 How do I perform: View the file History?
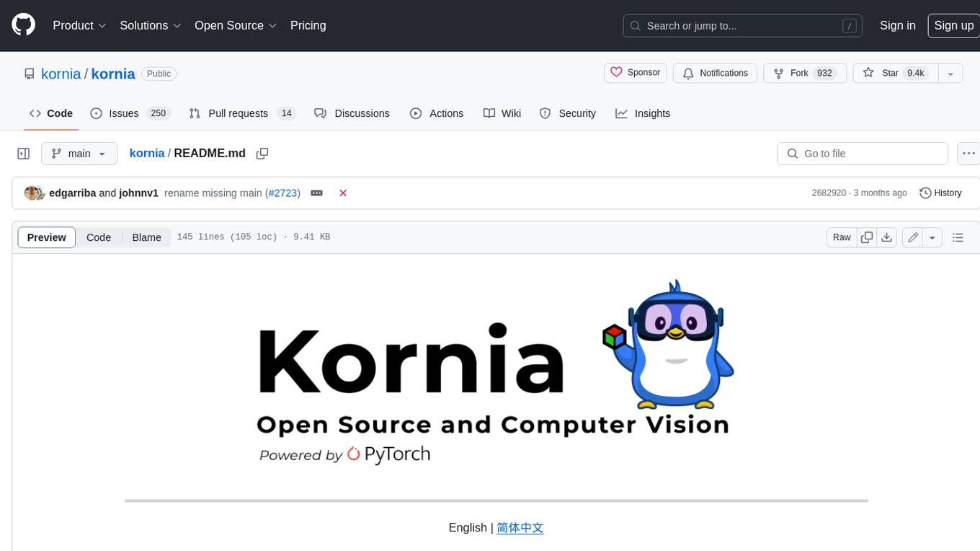[x=940, y=193]
